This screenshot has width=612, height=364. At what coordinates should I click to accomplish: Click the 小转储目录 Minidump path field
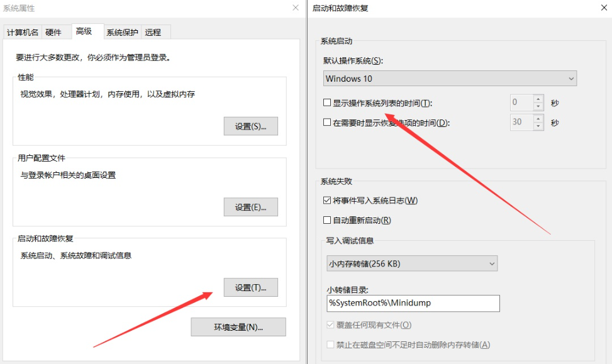point(413,303)
